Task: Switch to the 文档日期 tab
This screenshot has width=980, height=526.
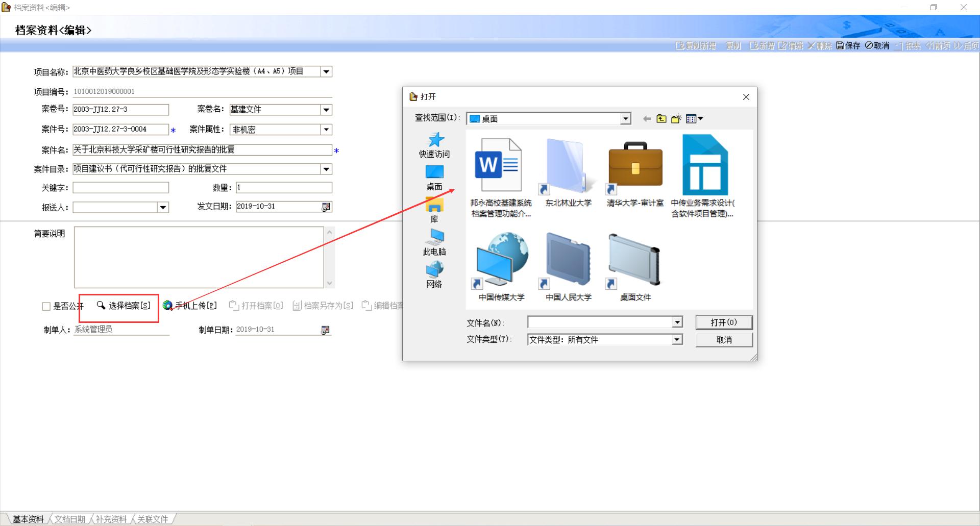Action: [70, 519]
